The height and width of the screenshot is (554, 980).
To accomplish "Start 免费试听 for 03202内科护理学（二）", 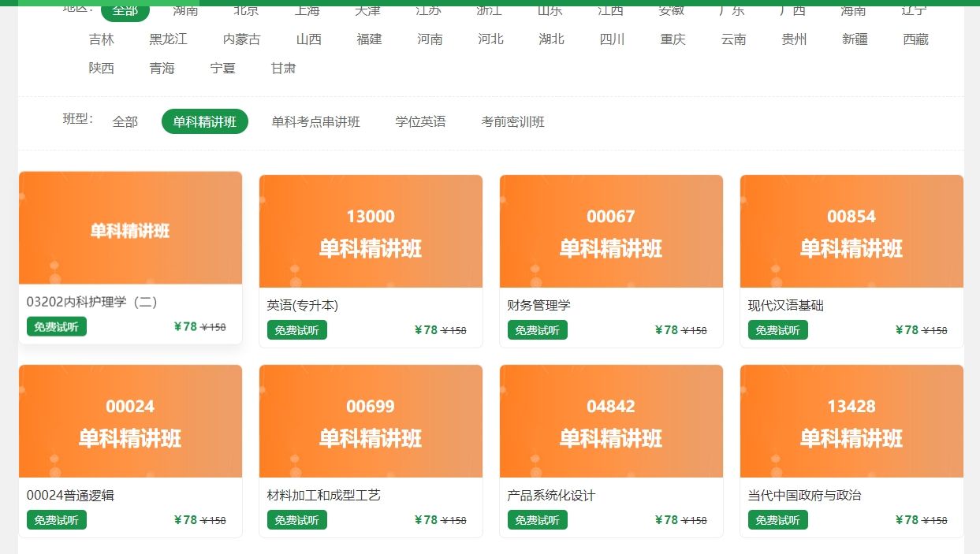I will click(x=57, y=326).
